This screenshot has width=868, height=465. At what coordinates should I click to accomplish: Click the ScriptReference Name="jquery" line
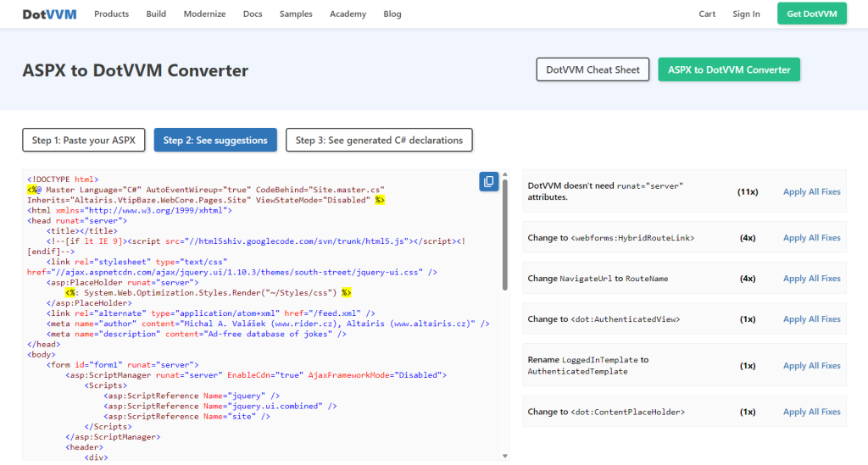(192, 396)
